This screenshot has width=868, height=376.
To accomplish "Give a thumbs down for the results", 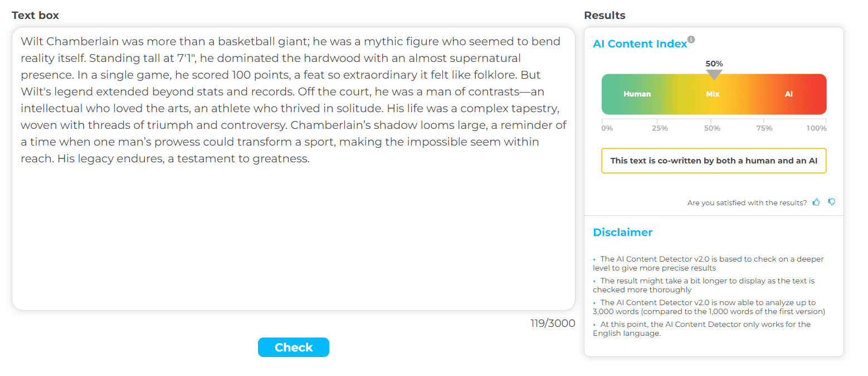I will (x=832, y=203).
